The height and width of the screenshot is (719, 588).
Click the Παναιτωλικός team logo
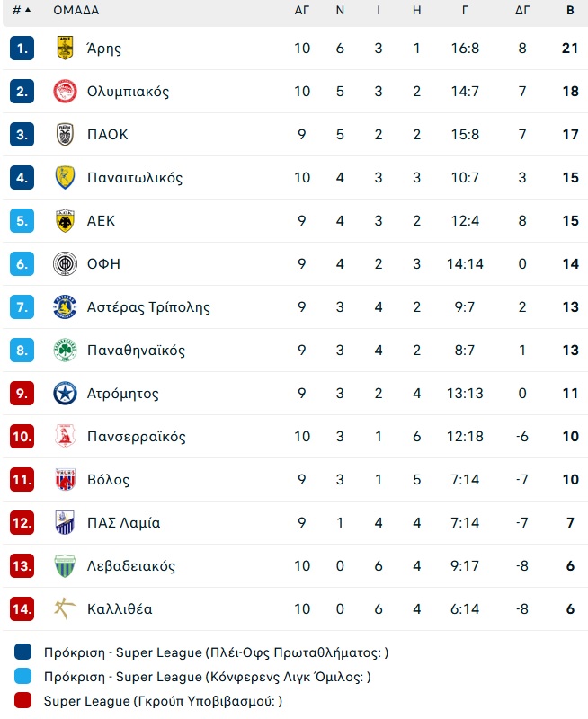(x=65, y=177)
